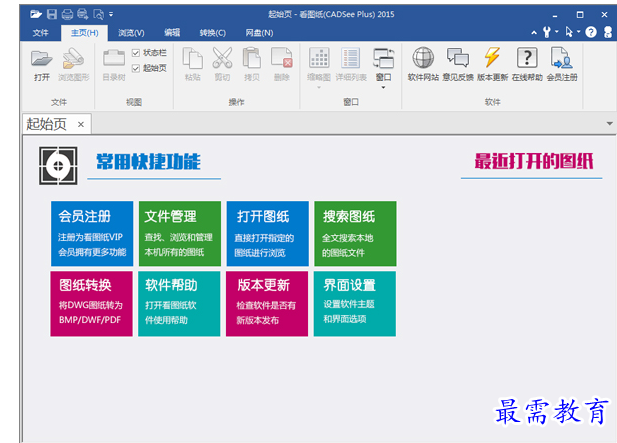This screenshot has height=443, width=617.
Task: Click the 拷贝 copy icon
Action: 252,58
